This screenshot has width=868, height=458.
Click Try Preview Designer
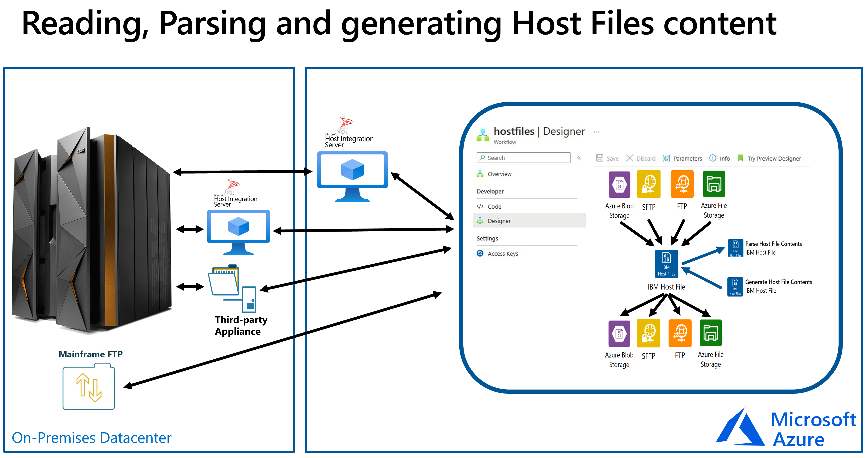tap(769, 158)
